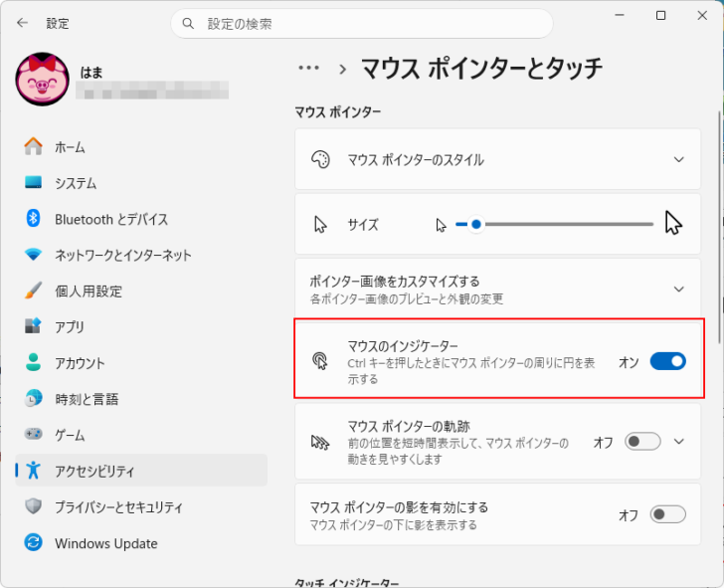Image resolution: width=724 pixels, height=588 pixels.
Task: Click the アプリ icon in sidebar
Action: pos(33,326)
